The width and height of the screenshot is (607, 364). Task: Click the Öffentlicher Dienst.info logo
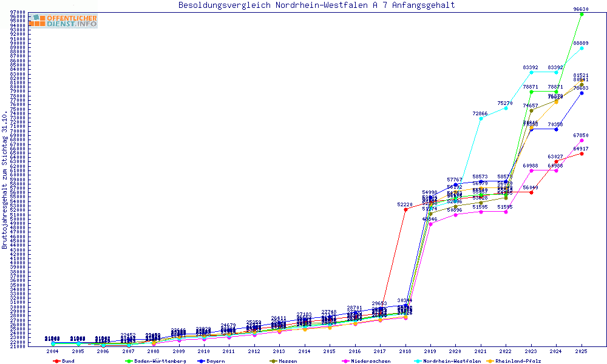coord(63,21)
